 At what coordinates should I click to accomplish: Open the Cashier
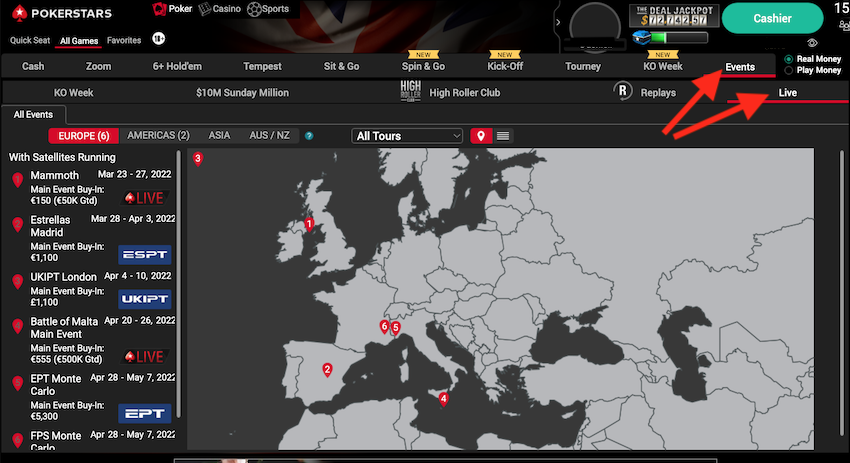[x=772, y=18]
